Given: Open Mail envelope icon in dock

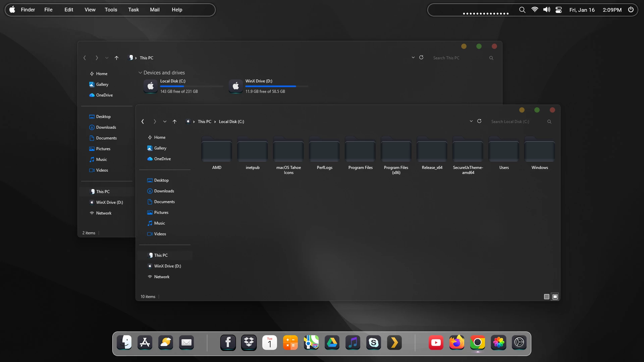Looking at the screenshot, I should [186, 343].
